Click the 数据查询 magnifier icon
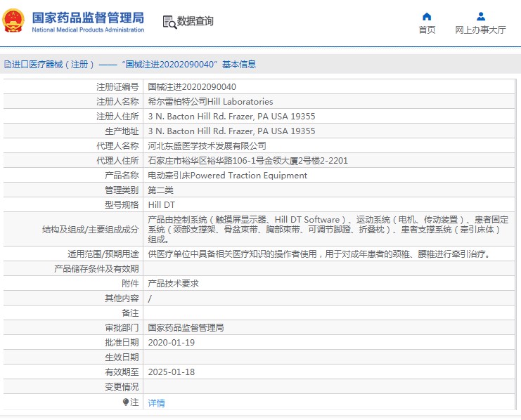This screenshot has width=521, height=420. click(x=169, y=22)
